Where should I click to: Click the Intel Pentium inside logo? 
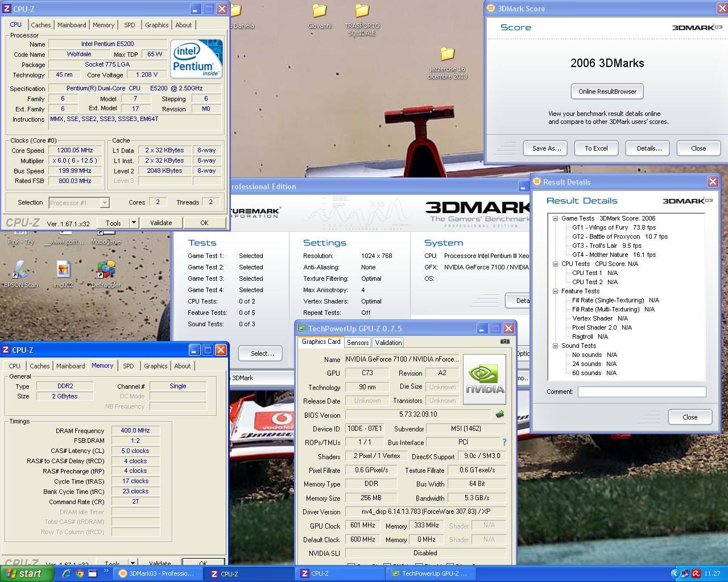(197, 59)
